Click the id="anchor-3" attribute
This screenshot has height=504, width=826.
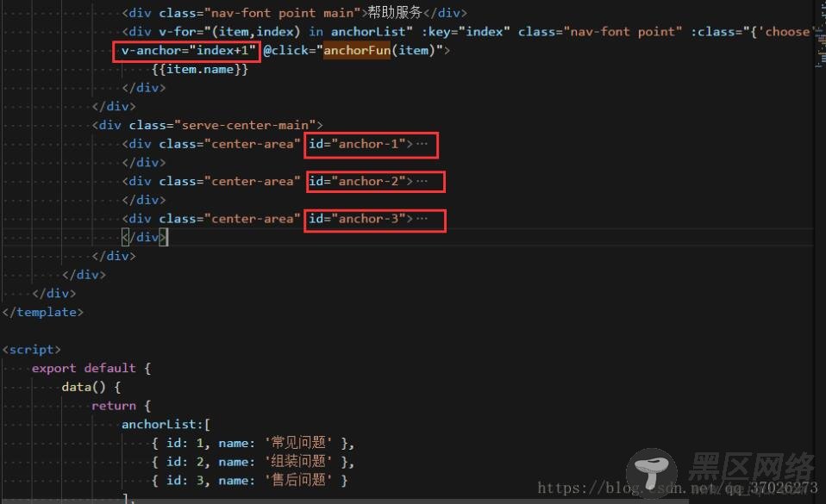click(x=357, y=219)
